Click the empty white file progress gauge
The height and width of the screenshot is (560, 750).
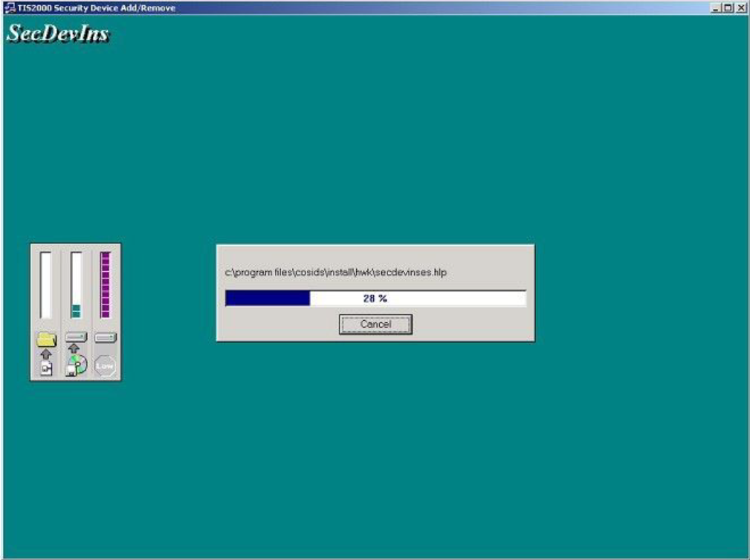(45, 285)
